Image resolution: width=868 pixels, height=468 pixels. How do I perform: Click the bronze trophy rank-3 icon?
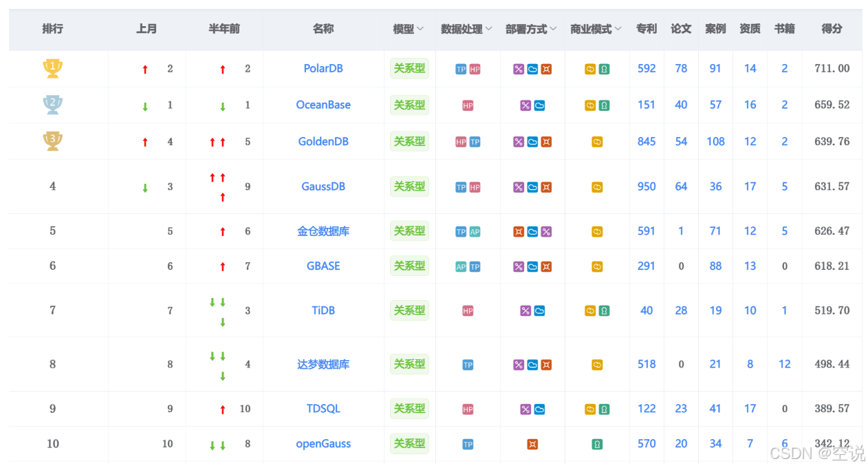[x=53, y=141]
